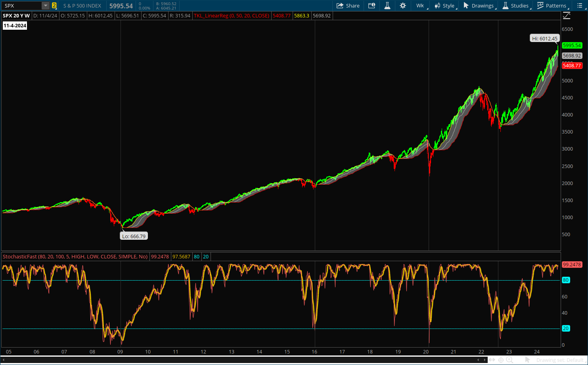The width and height of the screenshot is (588, 365).
Task: Click the white 5698.92 study value in the chart header
Action: [322, 16]
